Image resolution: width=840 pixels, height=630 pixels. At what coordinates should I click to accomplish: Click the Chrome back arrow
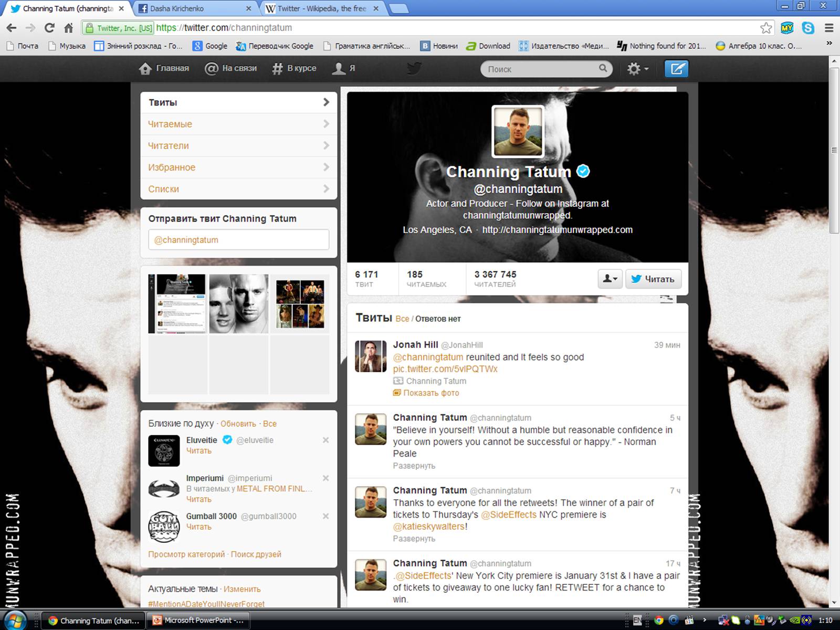[x=12, y=28]
